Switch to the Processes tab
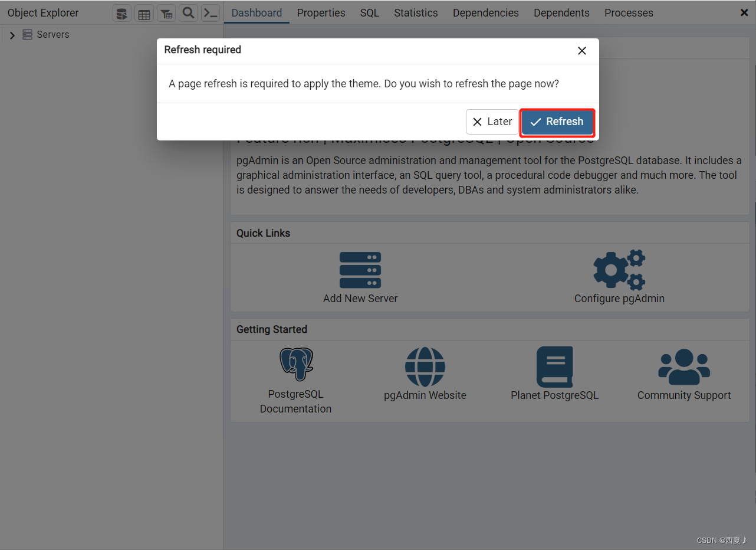Viewport: 756px width, 550px height. [x=629, y=13]
